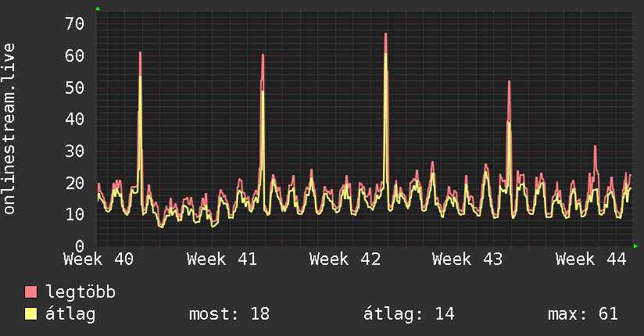The image size is (644, 336).
Task: Click the onlinestream.live vertical axis title
Action: pos(9,129)
